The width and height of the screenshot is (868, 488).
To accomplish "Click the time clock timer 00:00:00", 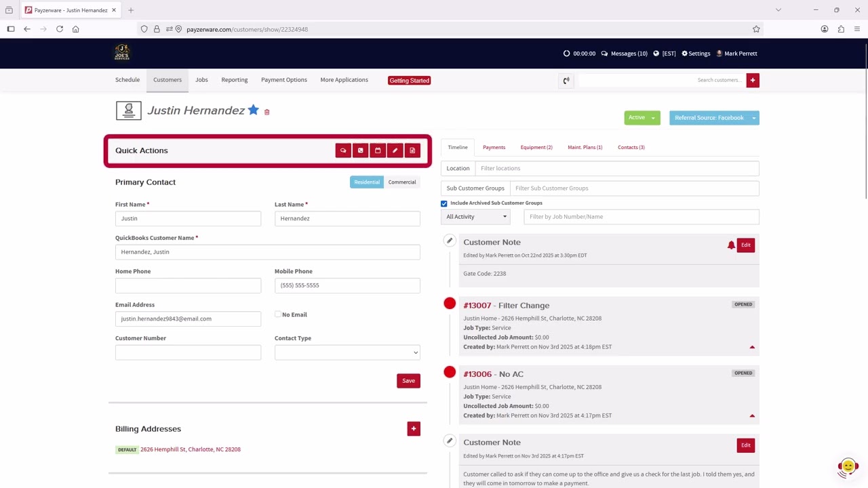I will (580, 54).
